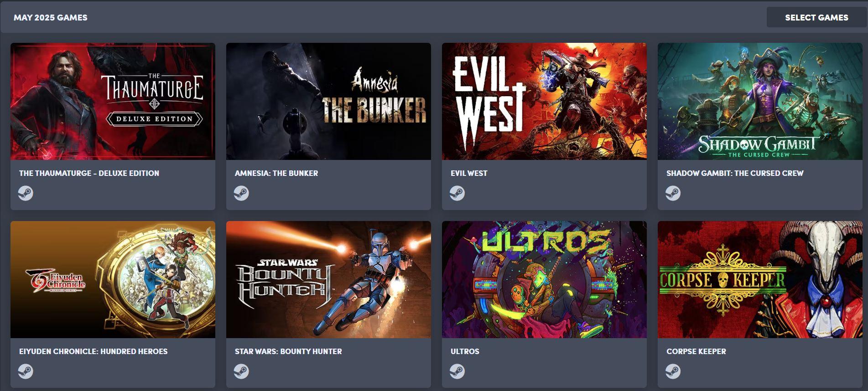The height and width of the screenshot is (391, 868).
Task: Click Steam icon under Star Wars: Bounty Hunter
Action: pos(241,371)
